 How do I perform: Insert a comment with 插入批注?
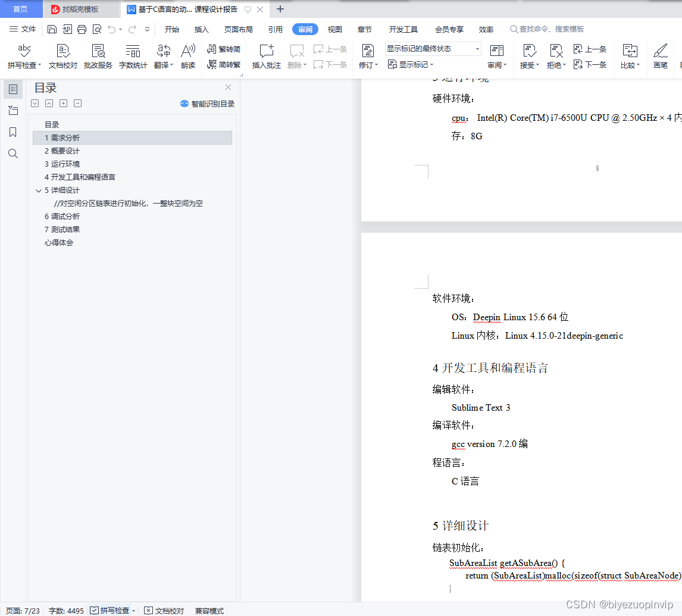267,56
